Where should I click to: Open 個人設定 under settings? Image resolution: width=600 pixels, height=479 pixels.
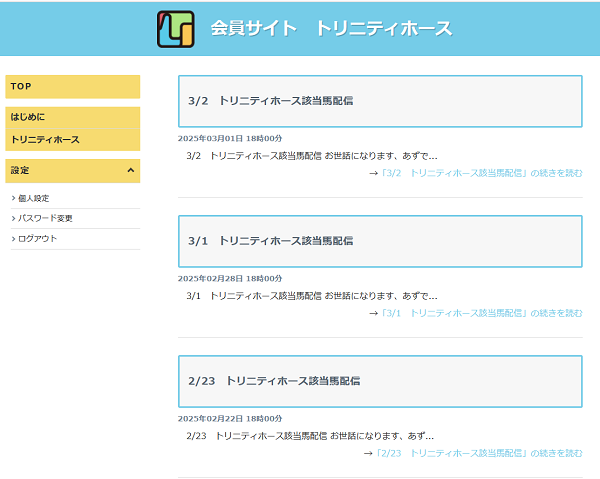tap(34, 198)
